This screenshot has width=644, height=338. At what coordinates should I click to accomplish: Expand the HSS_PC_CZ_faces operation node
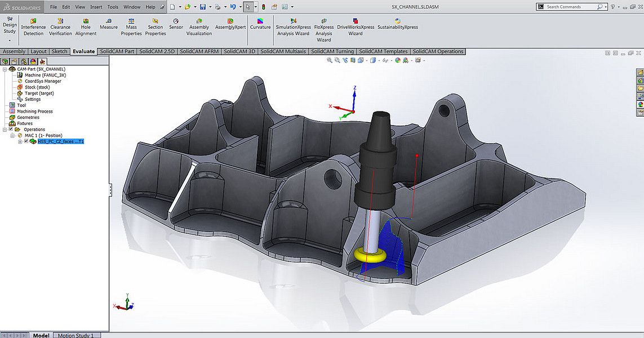[20, 141]
